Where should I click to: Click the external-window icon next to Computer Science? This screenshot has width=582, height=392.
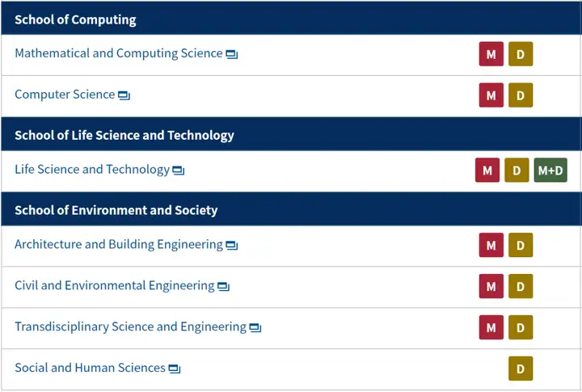click(x=124, y=95)
